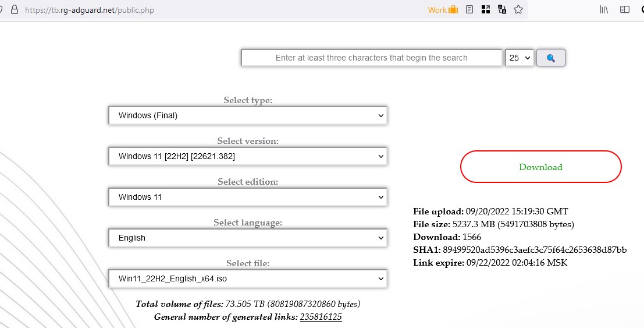This screenshot has height=328, width=644.
Task: Click the Download count 1566 text
Action: pyautogui.click(x=472, y=237)
